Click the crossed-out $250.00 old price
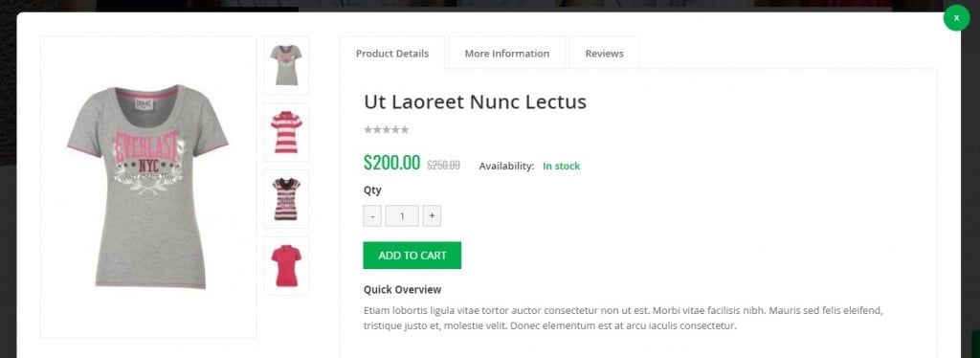Image resolution: width=980 pixels, height=358 pixels. (443, 165)
